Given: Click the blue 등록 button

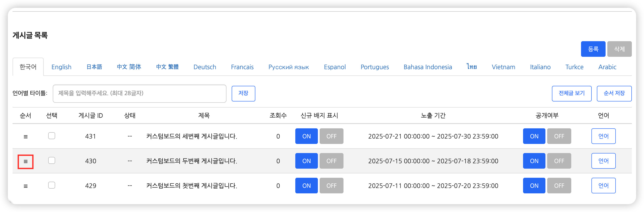Looking at the screenshot, I should pos(593,49).
